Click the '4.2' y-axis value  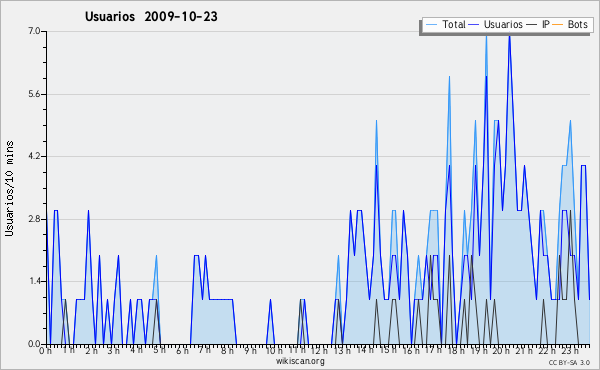pyautogui.click(x=34, y=156)
